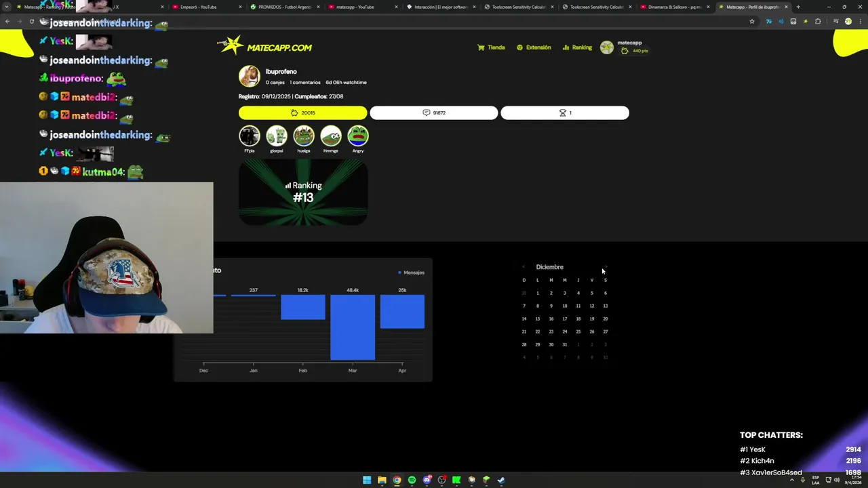868x488 pixels.
Task: Open Kick app from the taskbar
Action: pos(456,480)
